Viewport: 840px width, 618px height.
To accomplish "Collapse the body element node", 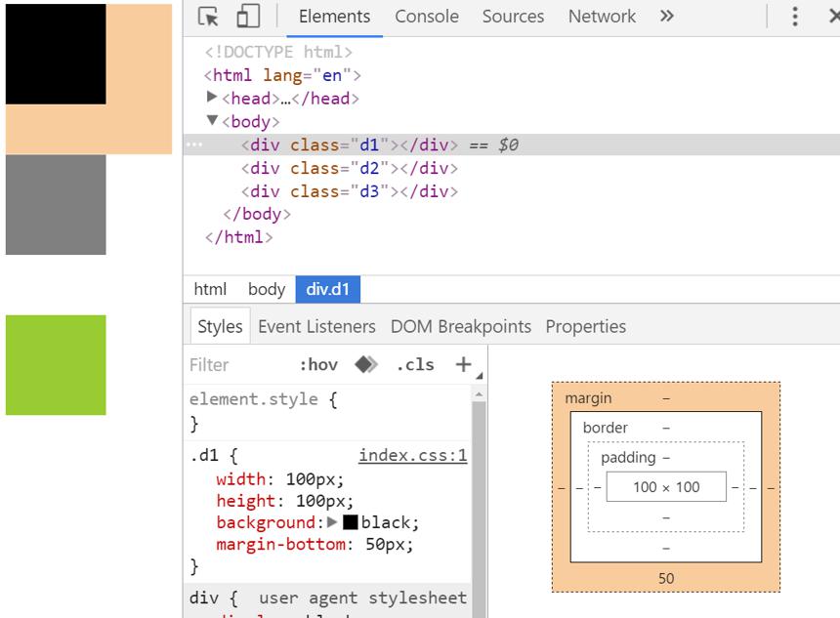I will pos(212,120).
